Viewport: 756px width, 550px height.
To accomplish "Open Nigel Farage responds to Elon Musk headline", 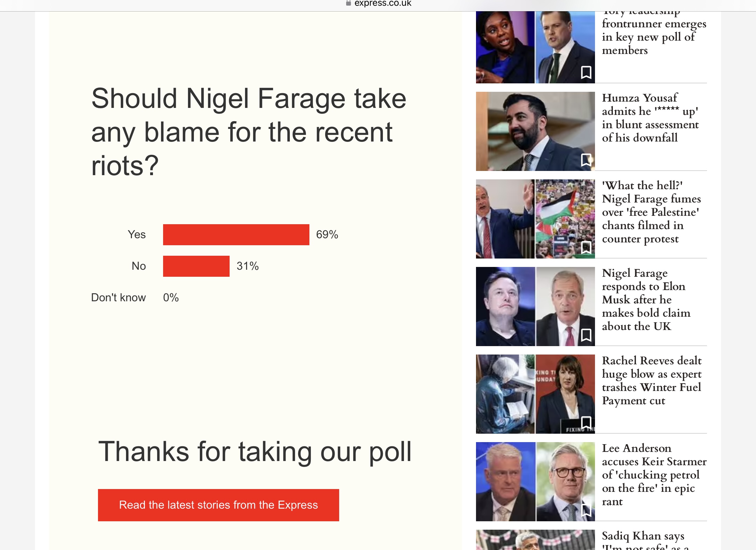I will pyautogui.click(x=646, y=300).
